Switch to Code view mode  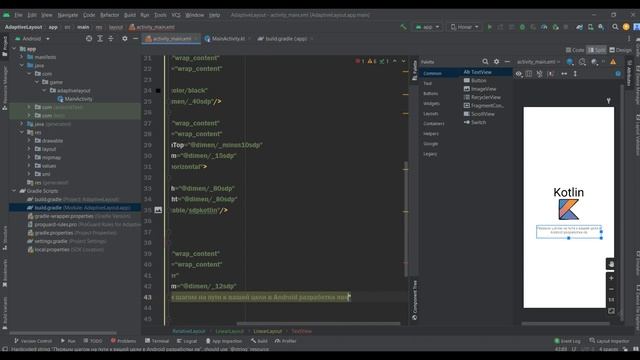(x=575, y=50)
